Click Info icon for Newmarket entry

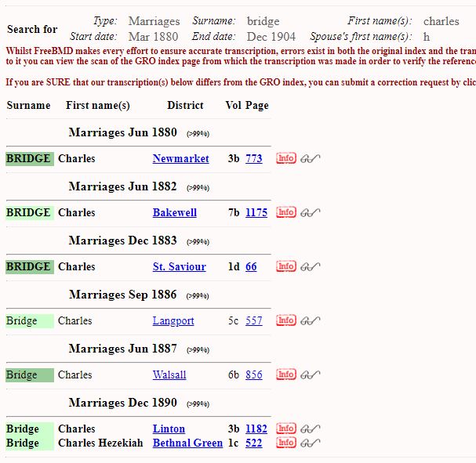[286, 158]
